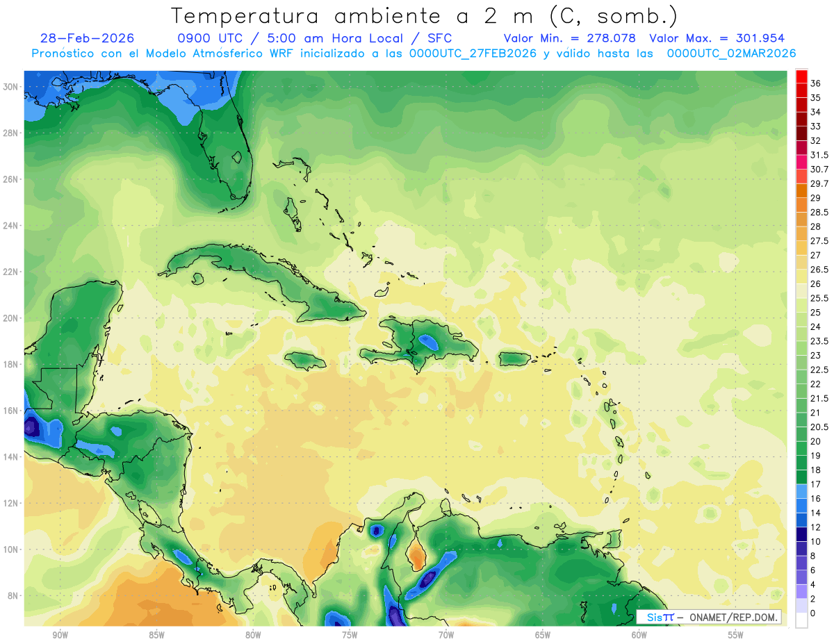Click the 8N latitude label
The width and height of the screenshot is (834, 644).
13,595
